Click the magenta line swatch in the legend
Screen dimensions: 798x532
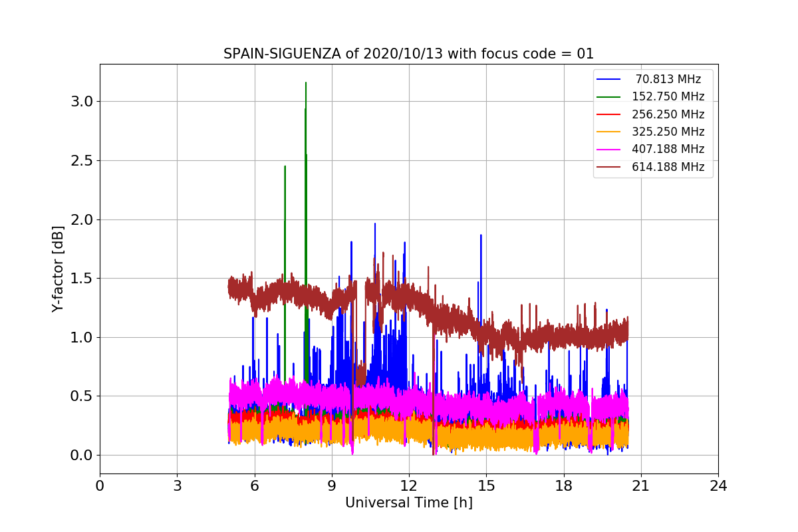pyautogui.click(x=609, y=150)
